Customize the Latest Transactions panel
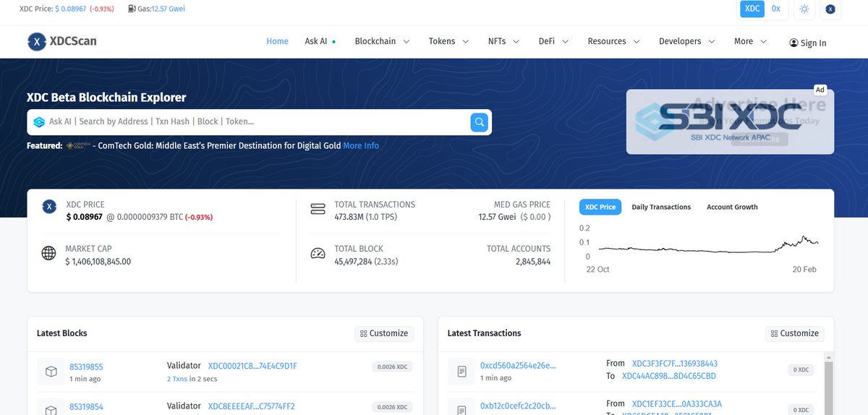Image resolution: width=868 pixels, height=415 pixels. (795, 333)
